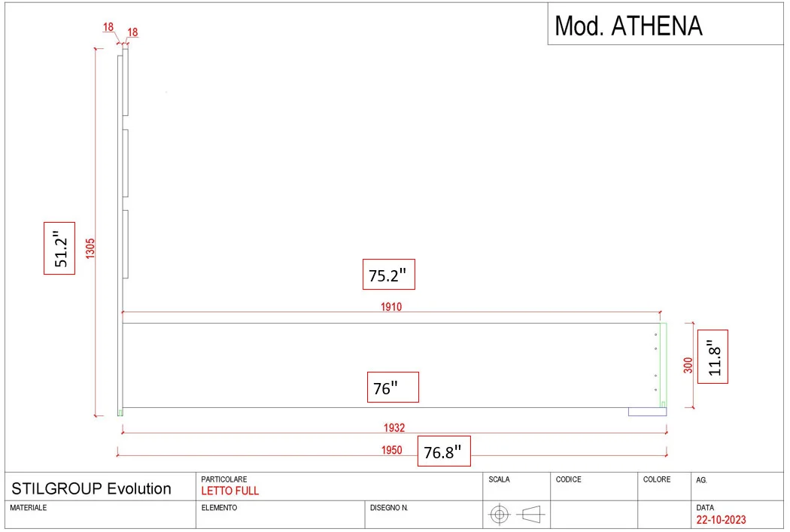Click the STILGROUP Evolution company name
790x532 pixels.
coord(90,488)
